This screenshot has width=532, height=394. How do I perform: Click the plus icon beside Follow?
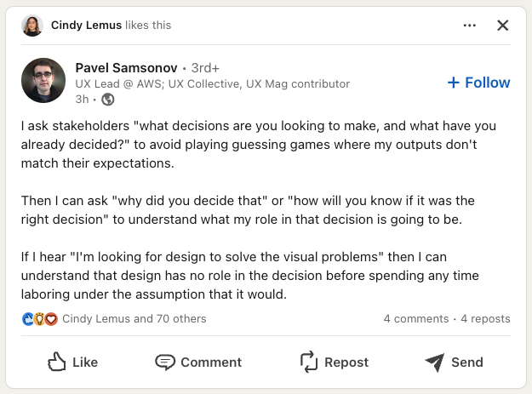click(x=453, y=83)
